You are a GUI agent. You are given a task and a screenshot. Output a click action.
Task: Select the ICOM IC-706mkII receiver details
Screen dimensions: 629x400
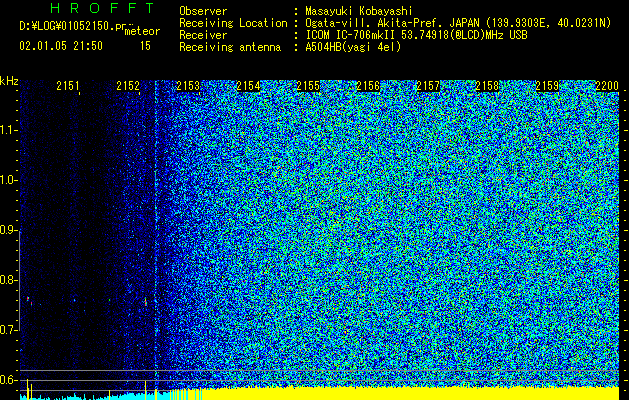(x=416, y=35)
